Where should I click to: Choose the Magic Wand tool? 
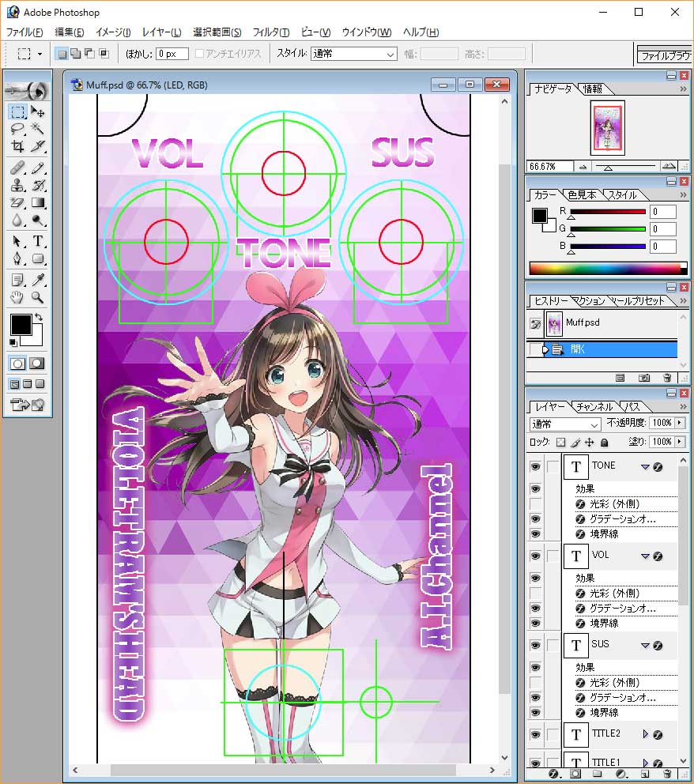click(x=37, y=129)
